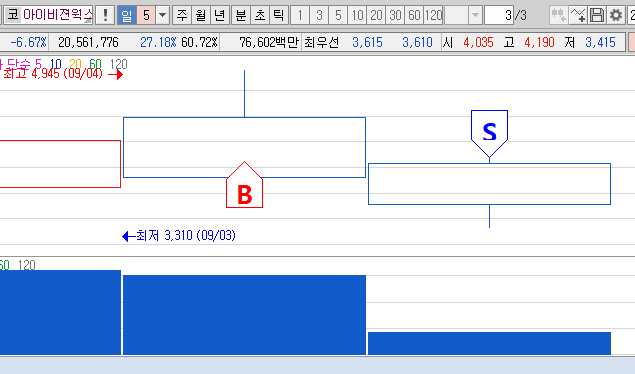Click the 76,602백만 trading value
635x374 pixels.
(x=269, y=42)
